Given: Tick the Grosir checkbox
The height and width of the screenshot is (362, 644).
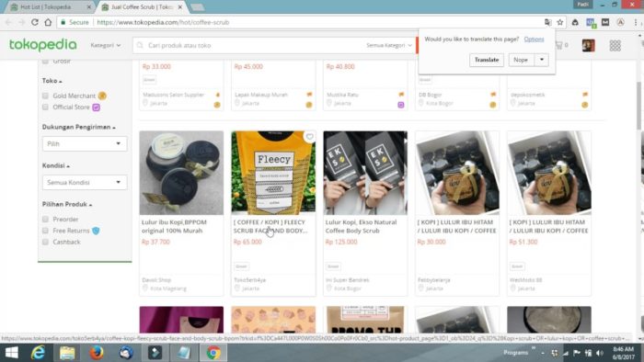Looking at the screenshot, I should [x=45, y=62].
